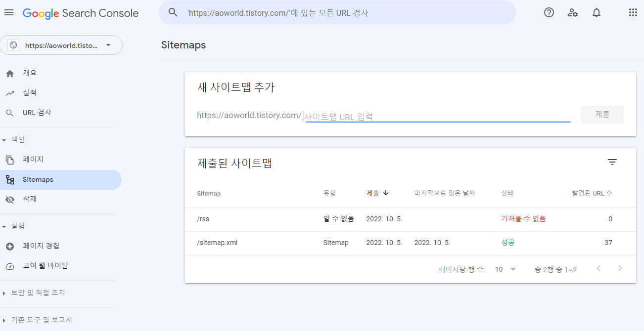
Task: Open the /rss sitemap row
Action: coord(411,219)
